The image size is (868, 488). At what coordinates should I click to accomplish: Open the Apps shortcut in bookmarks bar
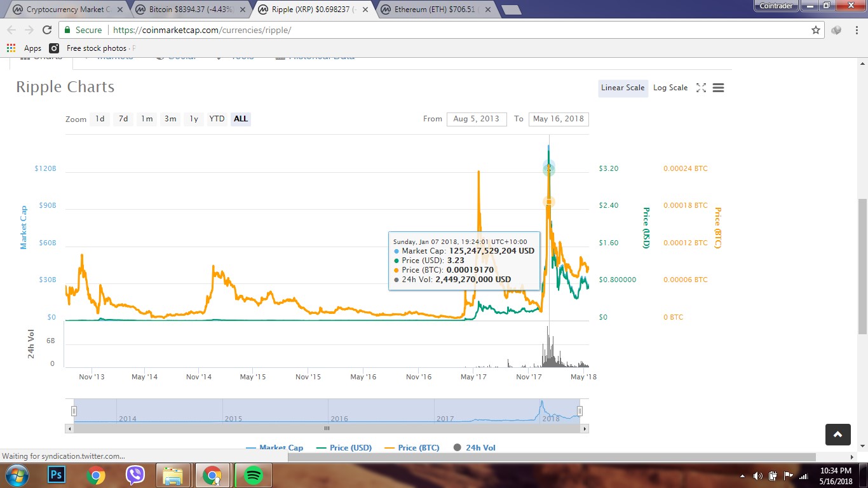point(24,48)
